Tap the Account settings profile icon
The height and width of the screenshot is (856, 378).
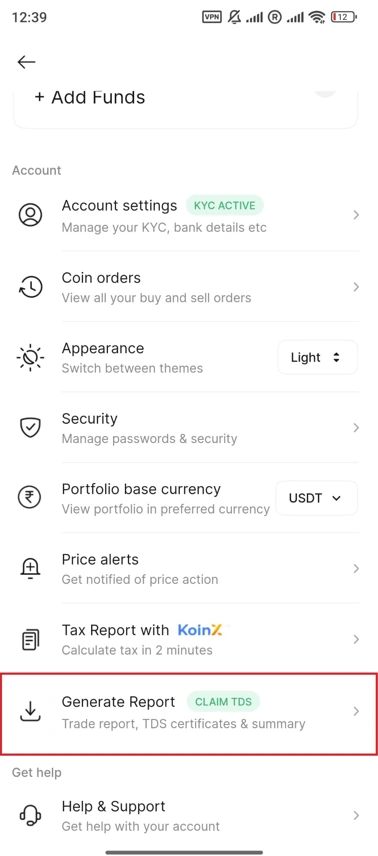(31, 215)
